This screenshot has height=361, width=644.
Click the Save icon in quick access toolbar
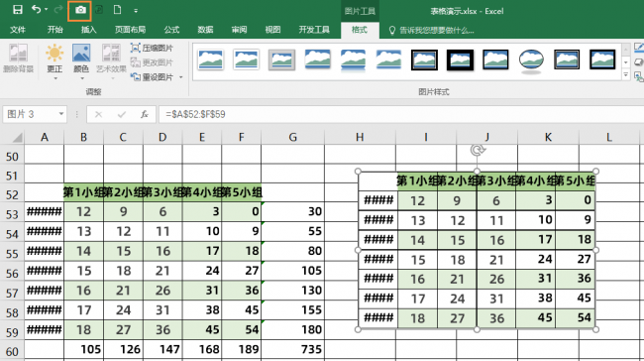coord(17,10)
